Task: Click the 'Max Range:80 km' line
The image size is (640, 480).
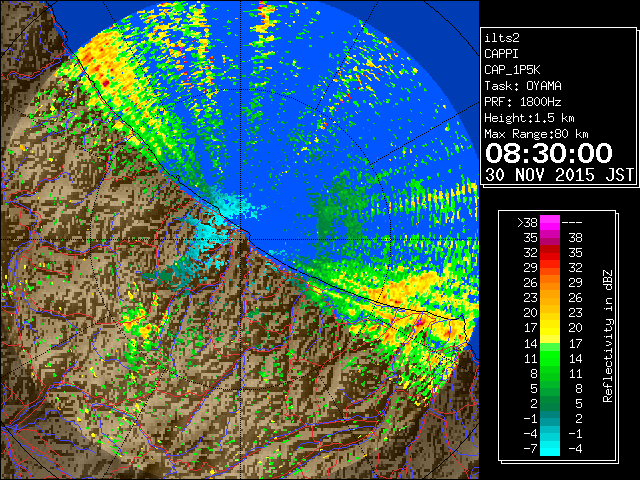Action: tap(536, 134)
